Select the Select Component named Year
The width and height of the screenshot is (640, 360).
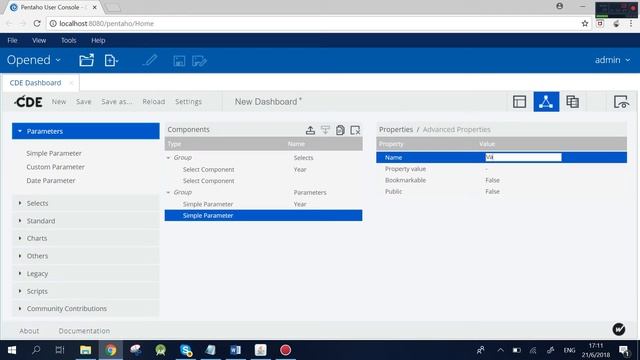pyautogui.click(x=263, y=169)
